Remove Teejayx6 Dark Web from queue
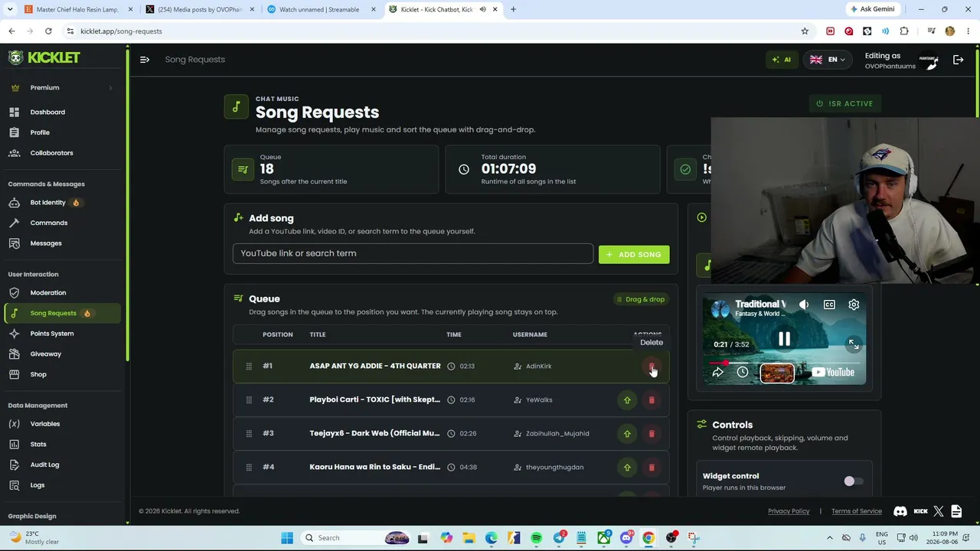 [652, 433]
